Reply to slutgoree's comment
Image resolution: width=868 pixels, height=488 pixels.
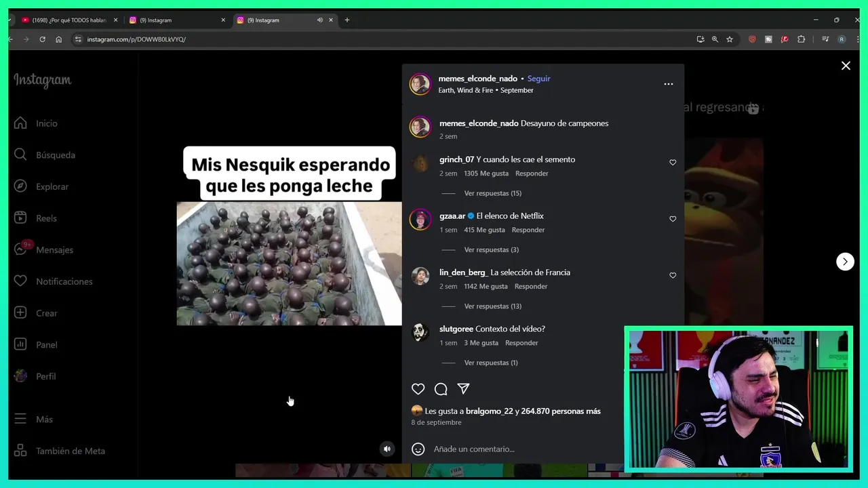[521, 343]
